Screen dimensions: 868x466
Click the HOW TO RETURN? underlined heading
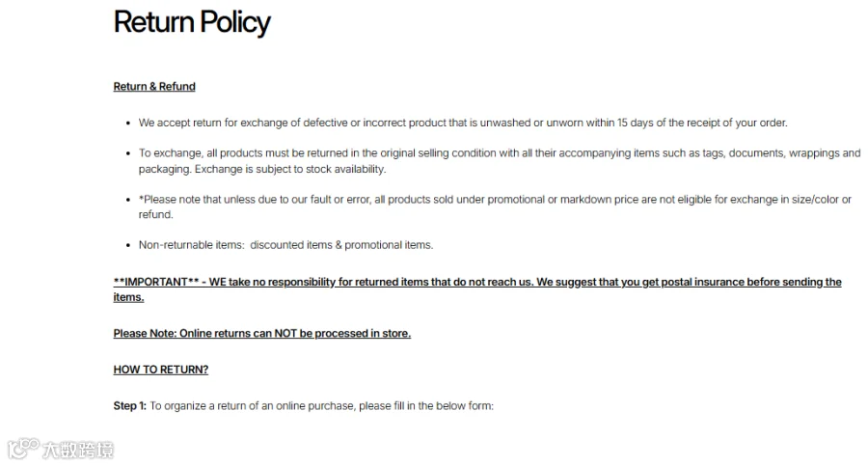coord(160,370)
